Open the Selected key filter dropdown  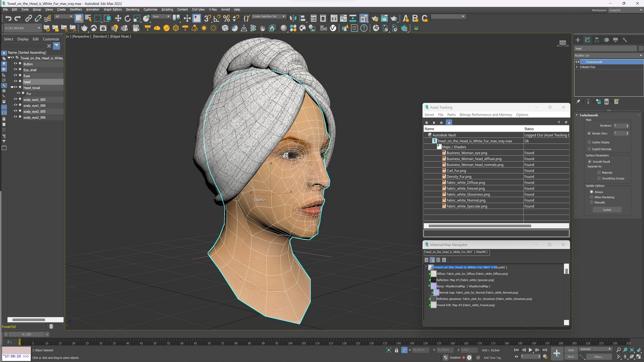point(595,349)
